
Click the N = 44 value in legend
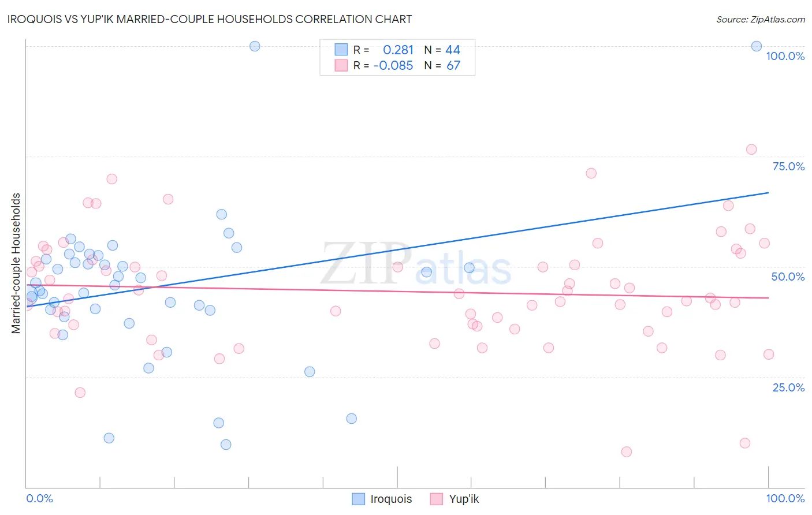[442, 50]
